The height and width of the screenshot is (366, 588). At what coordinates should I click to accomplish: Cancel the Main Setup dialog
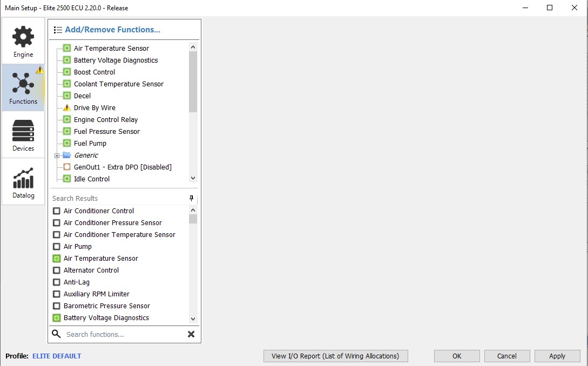coord(507,356)
